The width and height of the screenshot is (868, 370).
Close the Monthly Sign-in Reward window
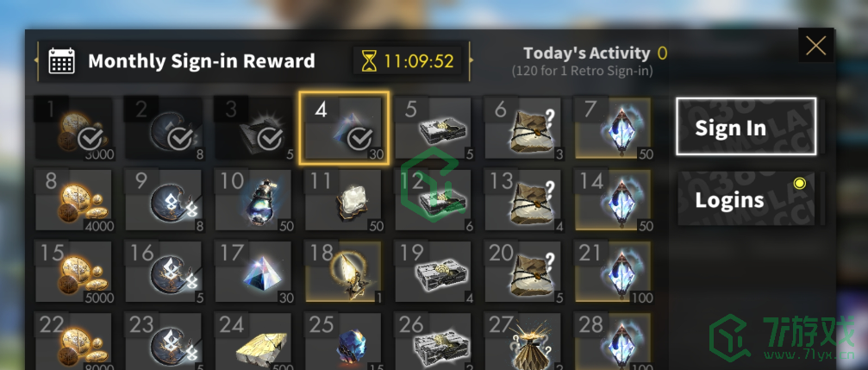point(816,46)
